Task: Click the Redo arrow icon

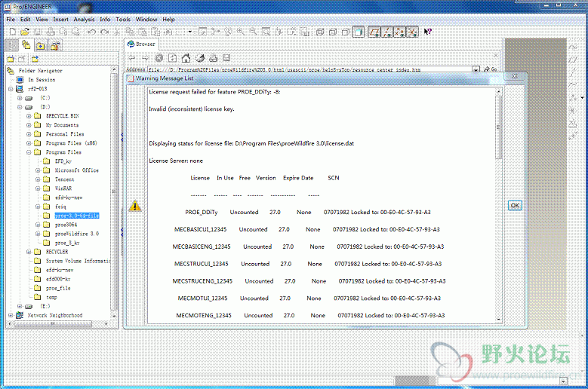Action: tap(105, 32)
